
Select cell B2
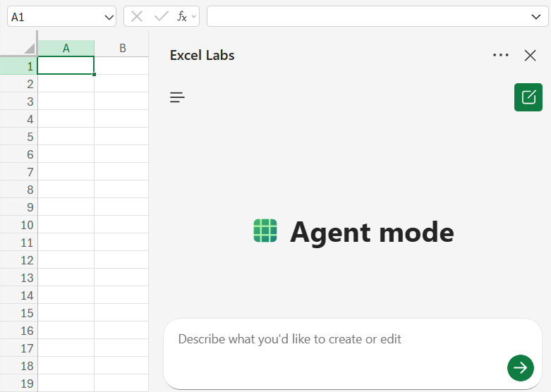(x=121, y=84)
